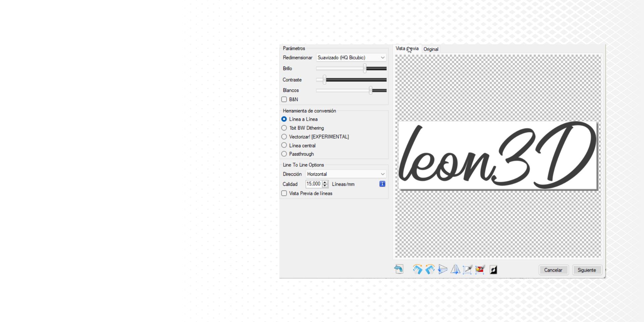Viewport: 644px width, 322px height.
Task: Select the Vista previa tab
Action: pyautogui.click(x=407, y=49)
